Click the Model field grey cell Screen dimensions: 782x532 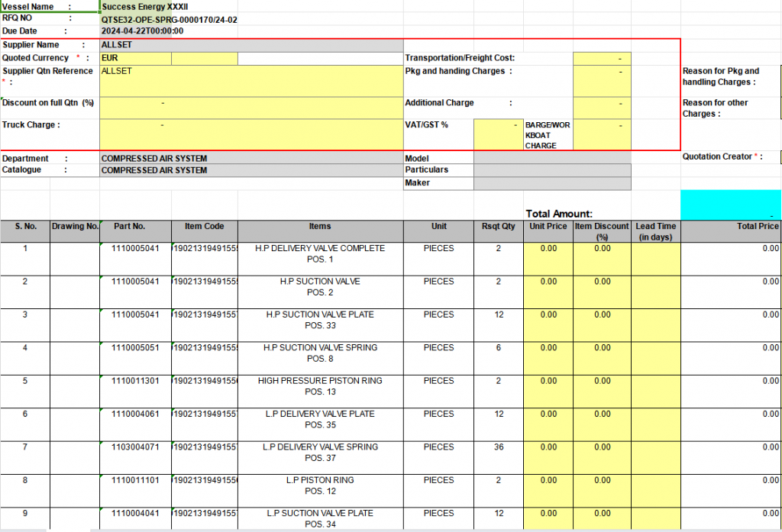(x=551, y=158)
